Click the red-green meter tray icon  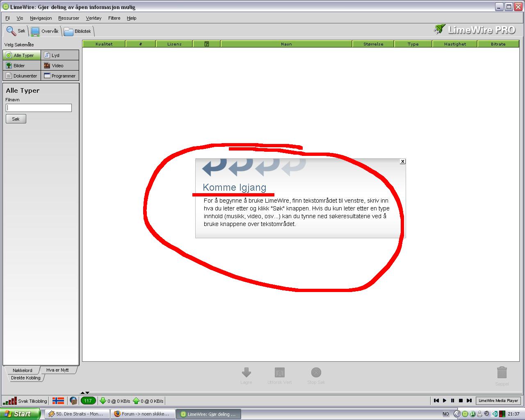[502, 414]
